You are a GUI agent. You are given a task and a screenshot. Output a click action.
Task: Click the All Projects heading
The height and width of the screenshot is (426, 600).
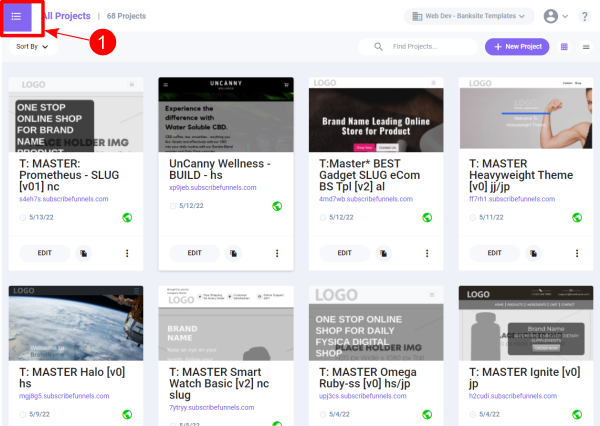tap(65, 16)
